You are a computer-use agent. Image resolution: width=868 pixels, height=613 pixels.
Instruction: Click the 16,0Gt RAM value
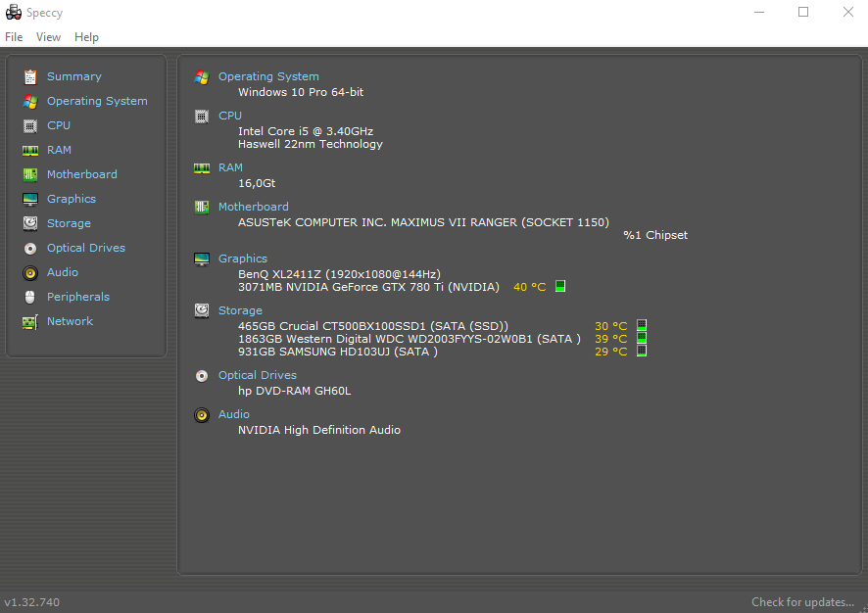click(257, 183)
